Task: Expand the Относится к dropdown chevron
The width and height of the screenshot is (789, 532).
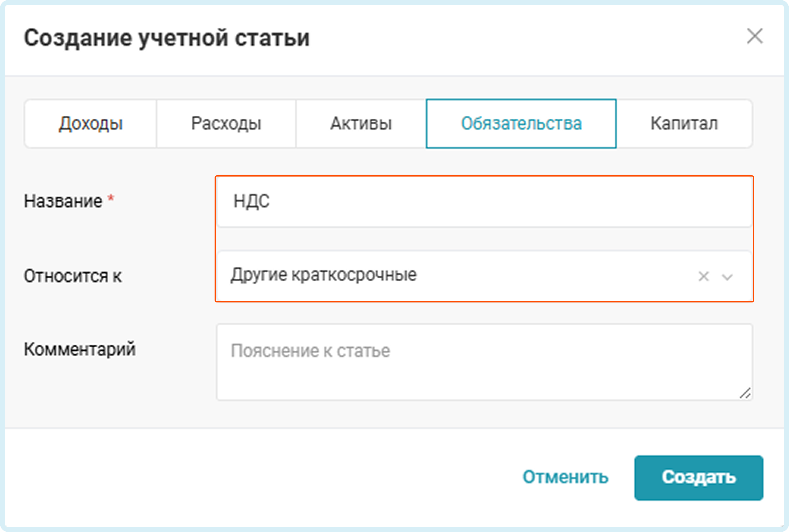Action: [x=727, y=277]
